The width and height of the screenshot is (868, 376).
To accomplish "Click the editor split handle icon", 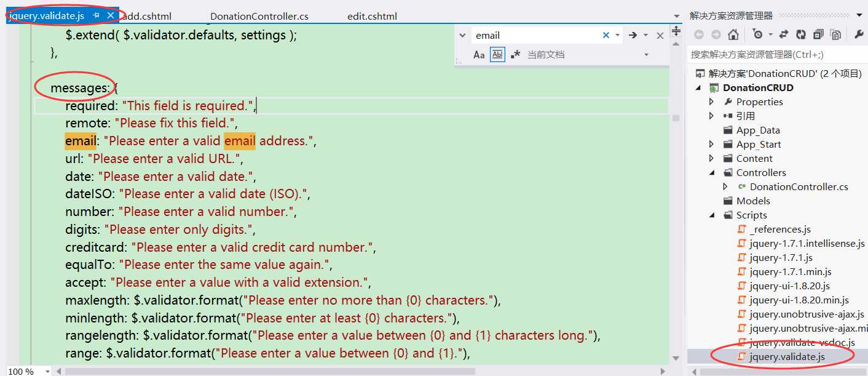I will 676,30.
